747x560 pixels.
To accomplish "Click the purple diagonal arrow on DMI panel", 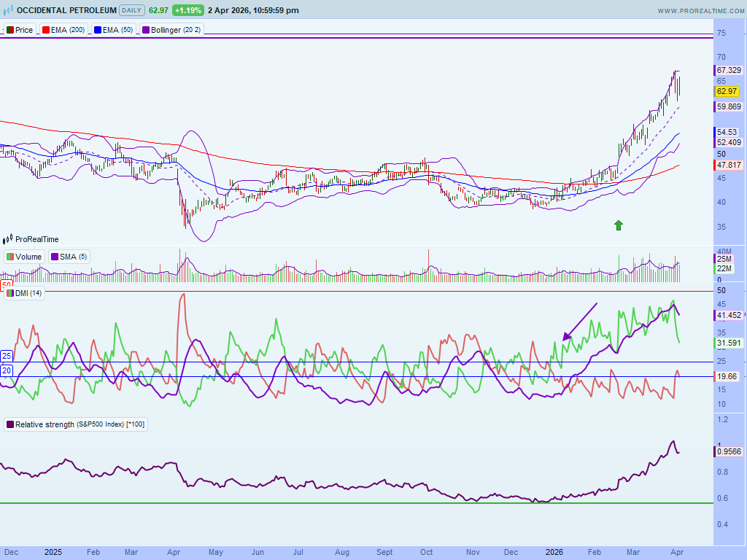I will tap(580, 322).
